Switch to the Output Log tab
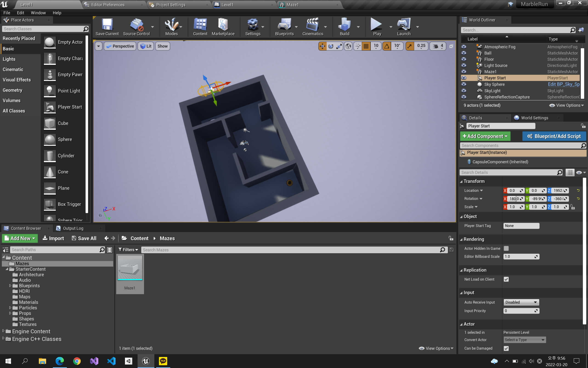This screenshot has width=588, height=368. 73,228
